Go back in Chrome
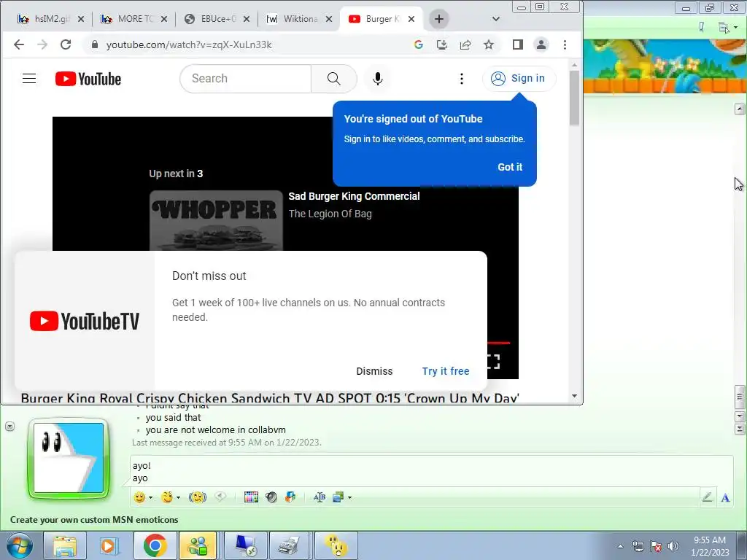This screenshot has height=560, width=747. pos(18,44)
